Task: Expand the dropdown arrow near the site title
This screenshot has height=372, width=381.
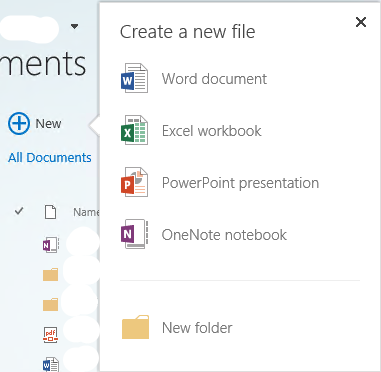Action: pyautogui.click(x=74, y=26)
